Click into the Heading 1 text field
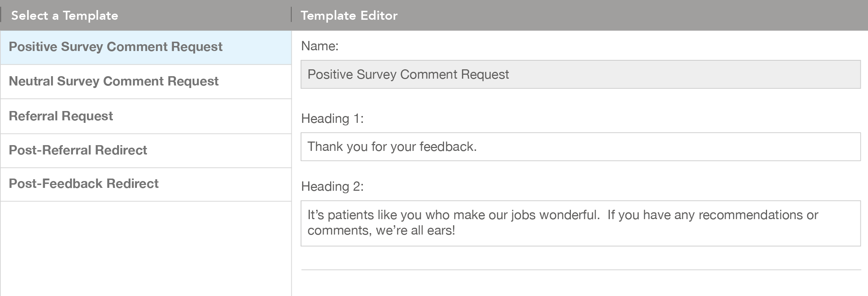 (581, 147)
